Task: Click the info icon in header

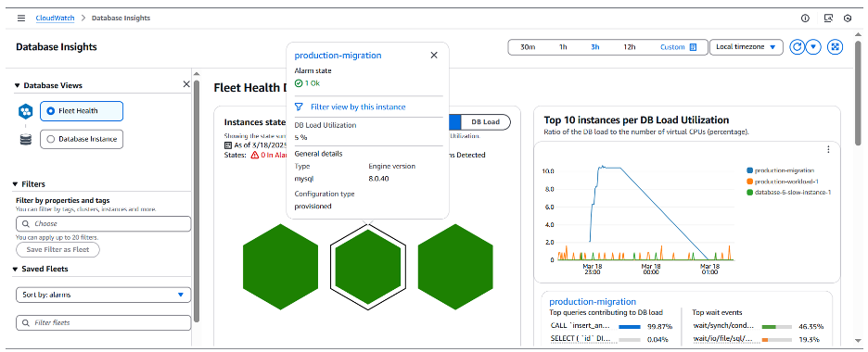Action: (806, 19)
